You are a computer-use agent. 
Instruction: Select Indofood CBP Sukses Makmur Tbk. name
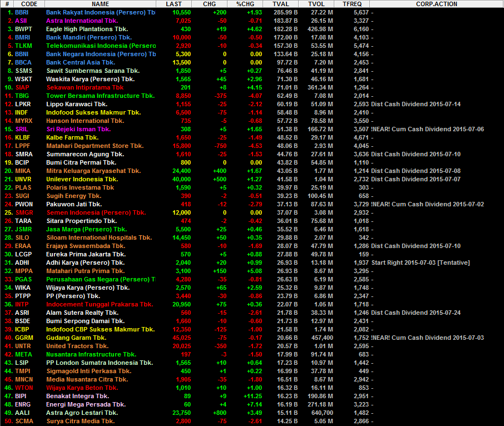point(100,330)
